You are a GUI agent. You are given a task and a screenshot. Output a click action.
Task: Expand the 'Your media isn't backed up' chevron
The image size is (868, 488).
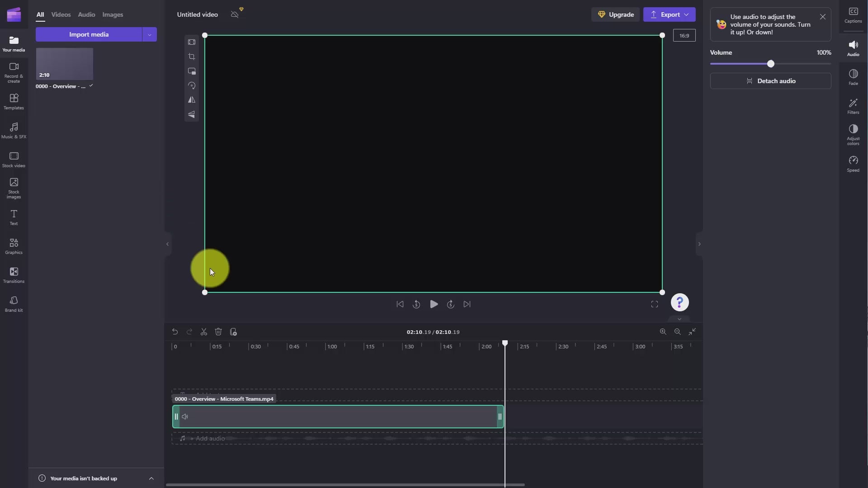[151, 479]
